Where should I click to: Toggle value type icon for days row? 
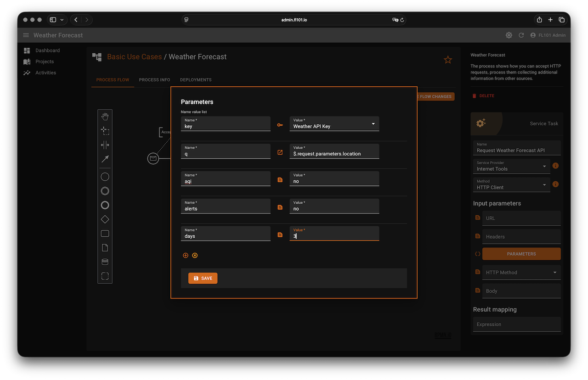click(280, 235)
